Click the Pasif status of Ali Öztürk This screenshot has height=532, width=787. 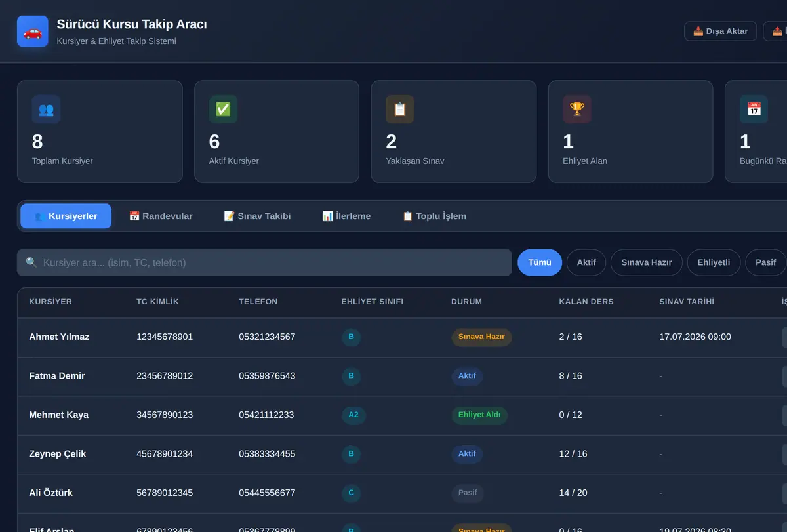[468, 493]
